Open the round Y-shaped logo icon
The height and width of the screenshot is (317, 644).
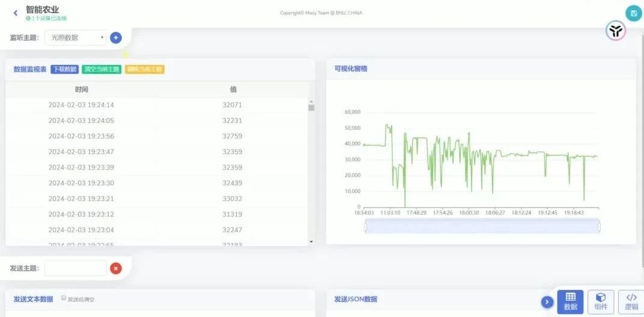(616, 31)
